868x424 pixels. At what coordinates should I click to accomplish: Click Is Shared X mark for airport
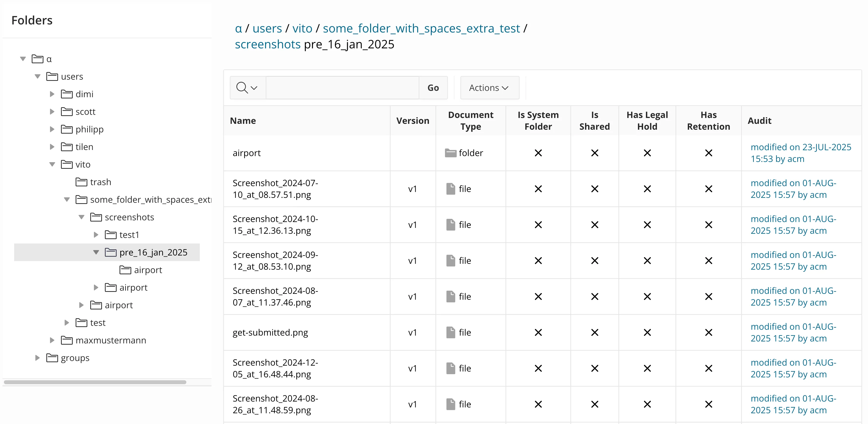594,153
